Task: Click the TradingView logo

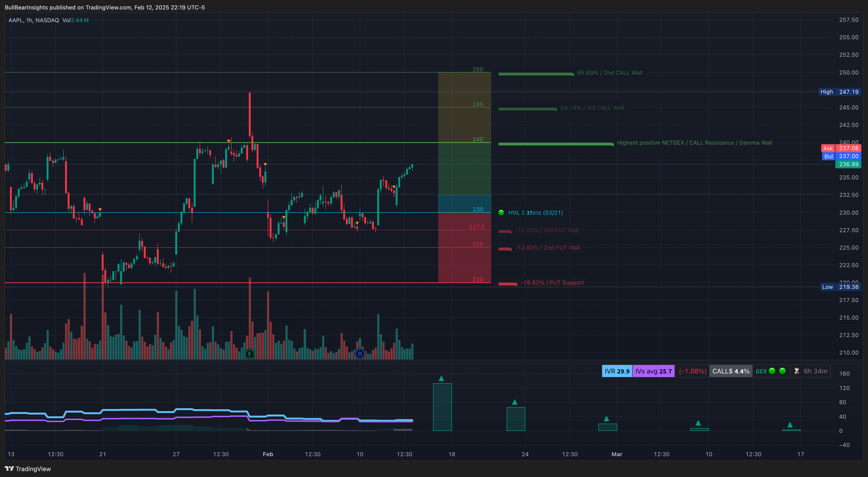Action: point(28,468)
